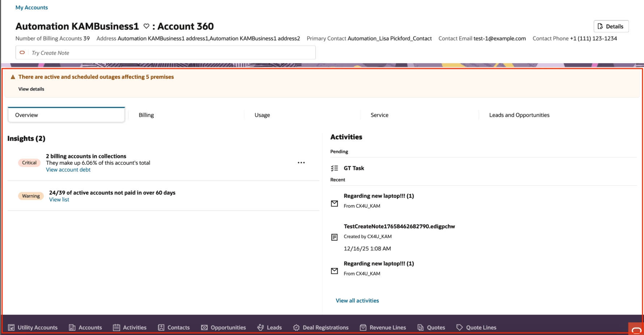This screenshot has width=644, height=335.
Task: Select the Opportunities icon in bottom navigation
Action: (204, 327)
